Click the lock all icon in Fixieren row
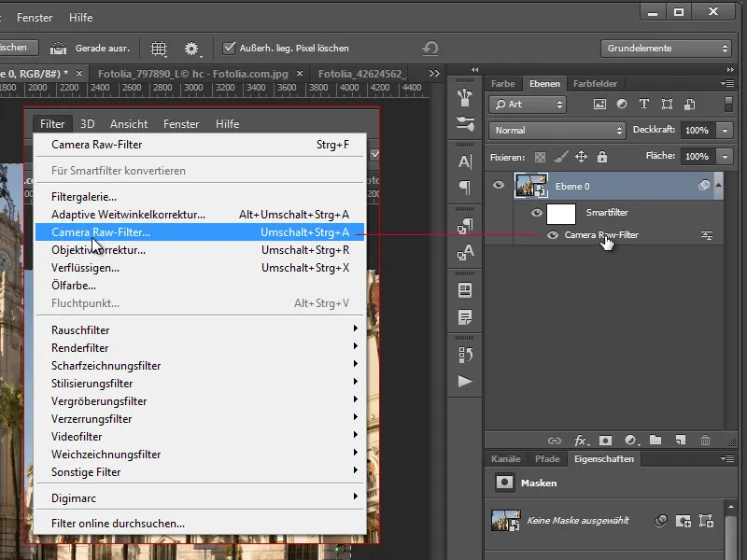 [x=602, y=157]
